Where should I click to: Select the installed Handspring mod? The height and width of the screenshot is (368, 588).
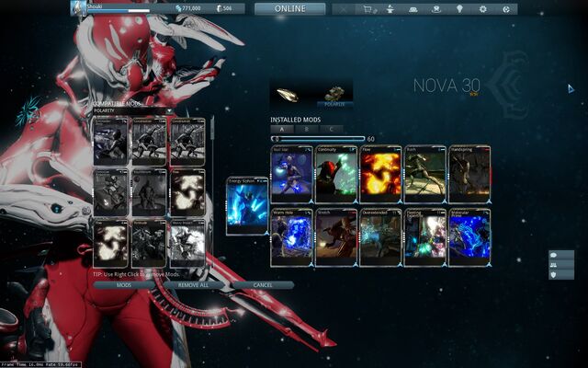(469, 175)
